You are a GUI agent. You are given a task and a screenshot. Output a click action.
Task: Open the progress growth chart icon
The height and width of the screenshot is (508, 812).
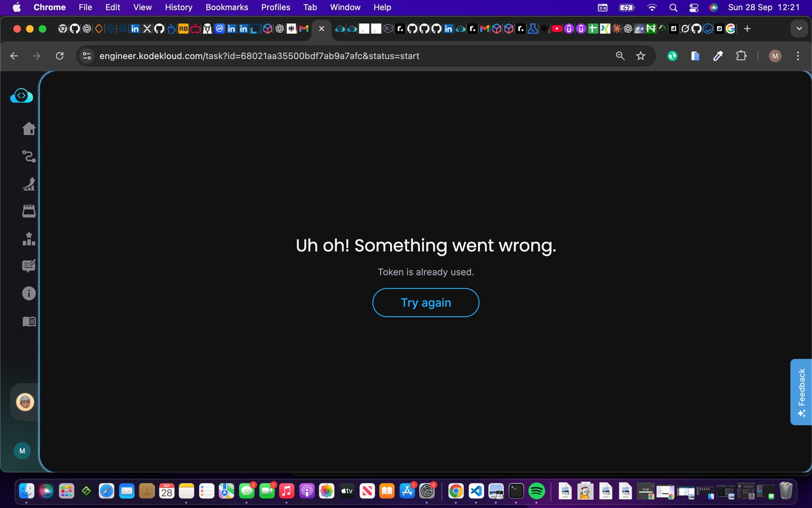point(29,184)
